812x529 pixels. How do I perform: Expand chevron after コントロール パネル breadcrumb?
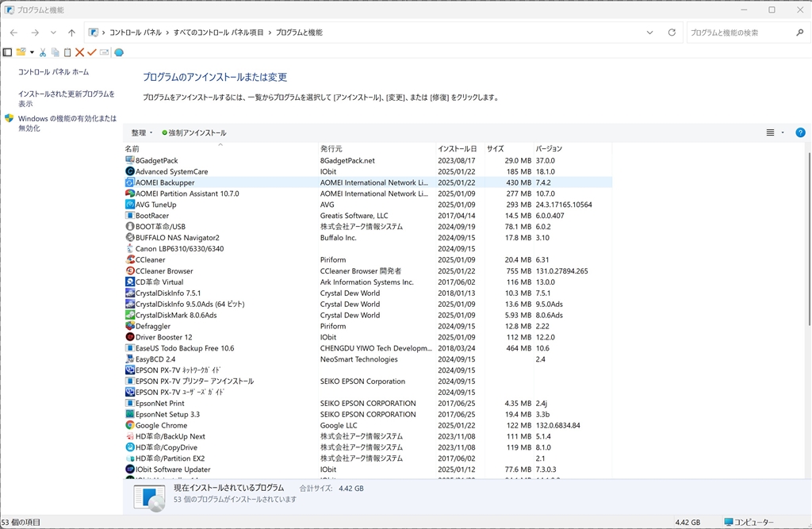(x=167, y=33)
